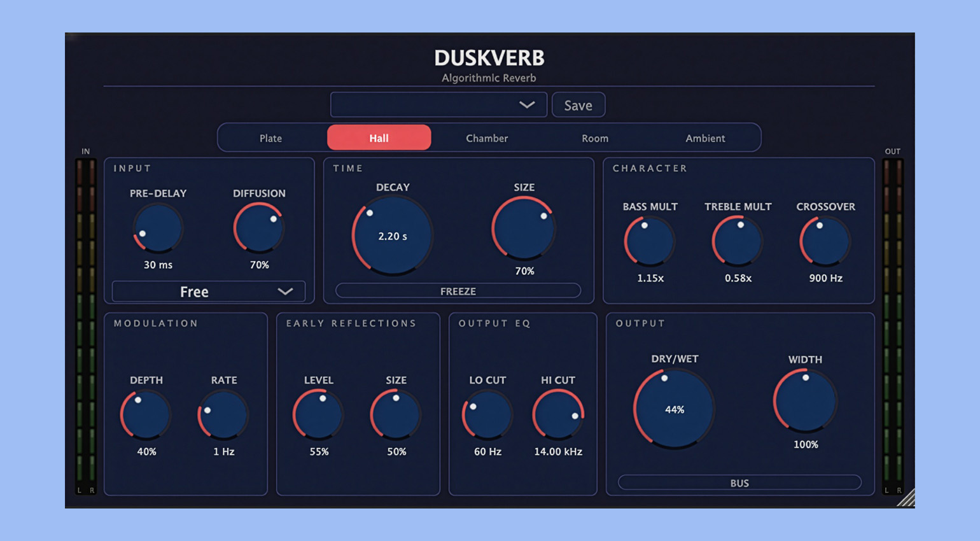Select the Hall reverb algorithm
Image resolution: width=980 pixels, height=541 pixels.
(x=379, y=138)
